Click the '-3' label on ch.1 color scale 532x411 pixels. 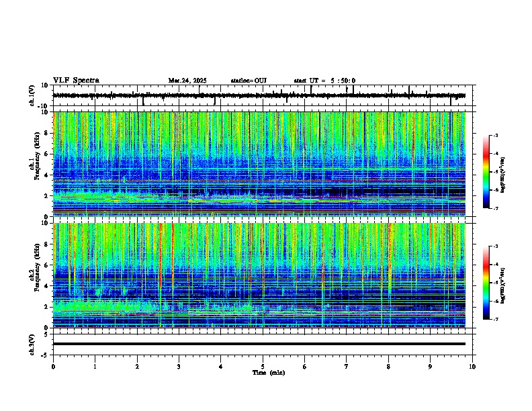pyautogui.click(x=495, y=135)
